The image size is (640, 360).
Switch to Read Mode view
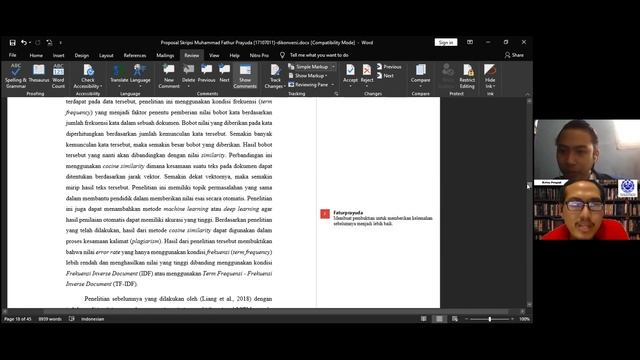(x=424, y=319)
